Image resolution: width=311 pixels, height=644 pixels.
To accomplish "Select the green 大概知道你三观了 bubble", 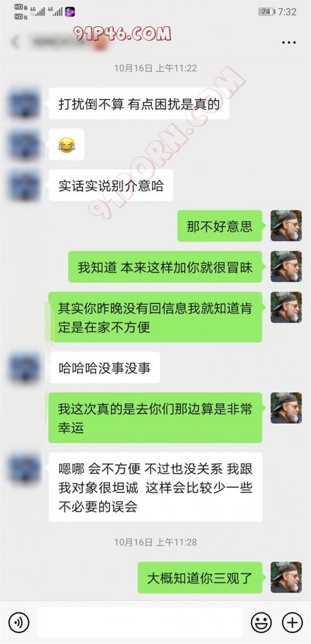I will (x=200, y=578).
